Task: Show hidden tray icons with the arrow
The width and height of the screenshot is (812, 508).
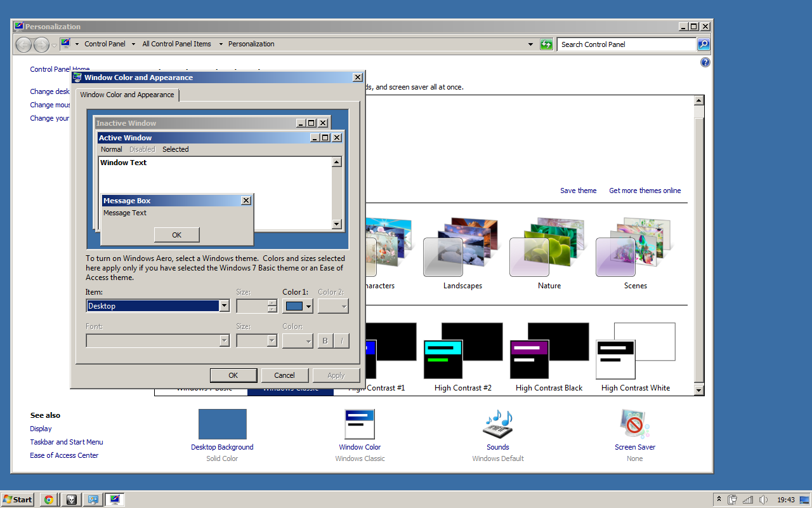Action: click(x=719, y=500)
